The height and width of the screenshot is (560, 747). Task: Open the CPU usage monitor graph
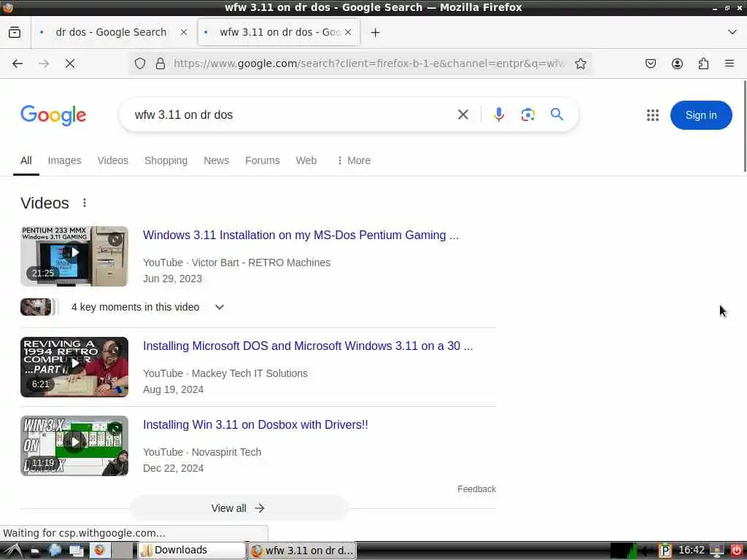point(624,551)
